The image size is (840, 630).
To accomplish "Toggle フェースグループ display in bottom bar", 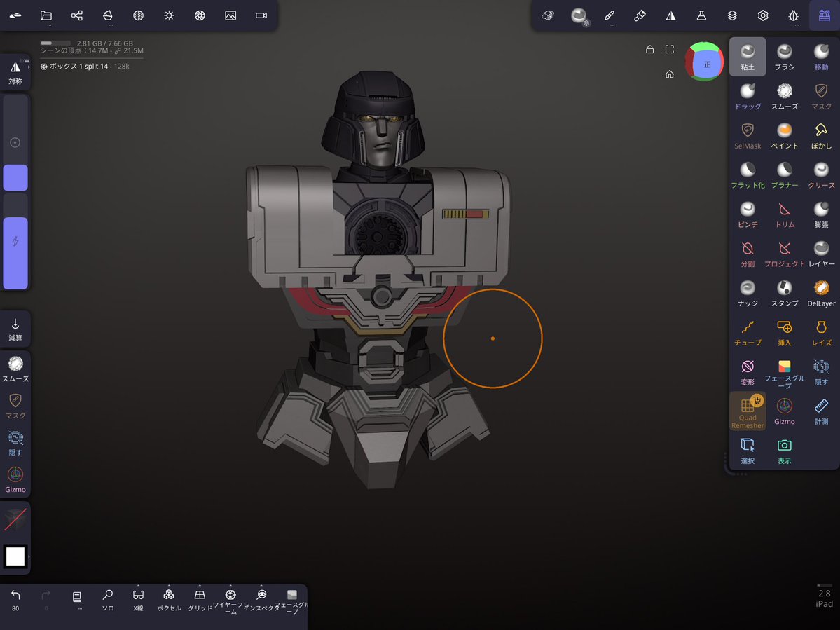I will pyautogui.click(x=292, y=601).
